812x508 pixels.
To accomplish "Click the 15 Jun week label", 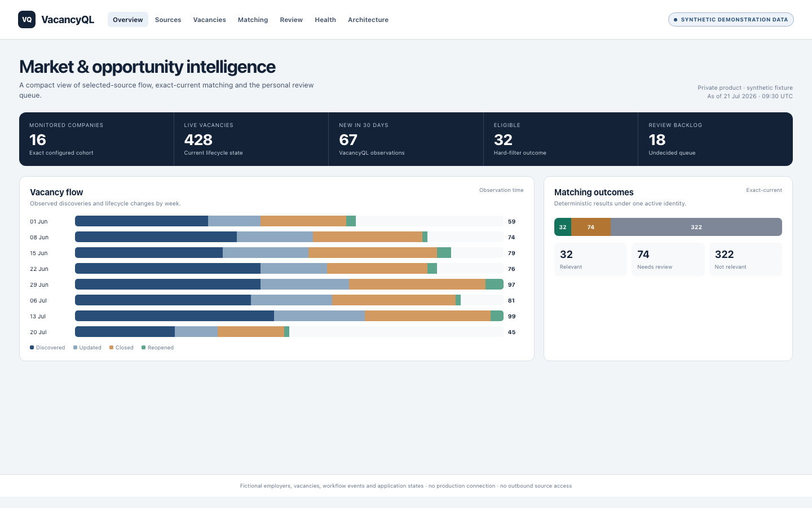I will [x=39, y=253].
